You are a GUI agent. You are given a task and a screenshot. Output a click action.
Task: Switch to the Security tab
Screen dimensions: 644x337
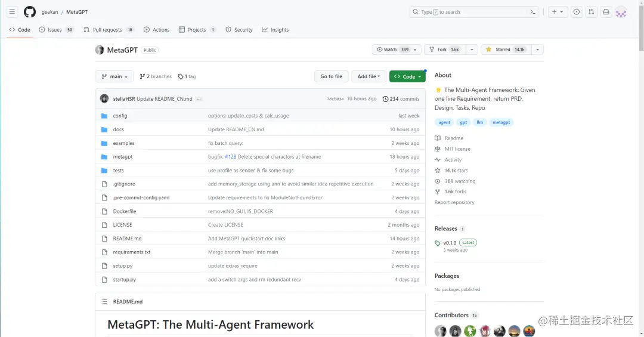239,30
